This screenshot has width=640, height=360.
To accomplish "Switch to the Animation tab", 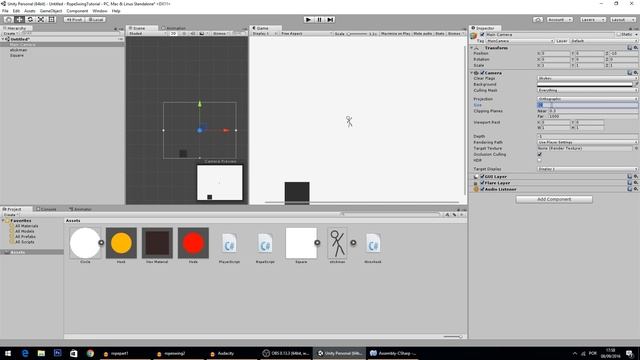I will click(174, 28).
